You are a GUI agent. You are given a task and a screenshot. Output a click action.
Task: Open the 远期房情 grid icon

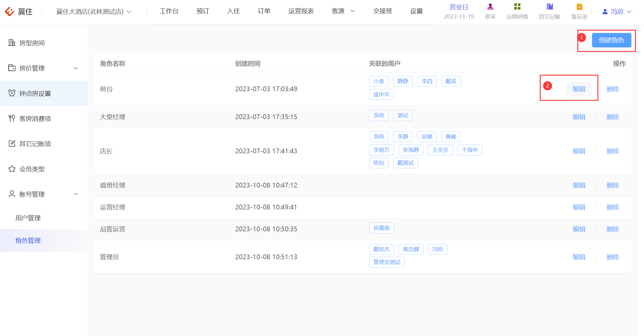point(517,7)
